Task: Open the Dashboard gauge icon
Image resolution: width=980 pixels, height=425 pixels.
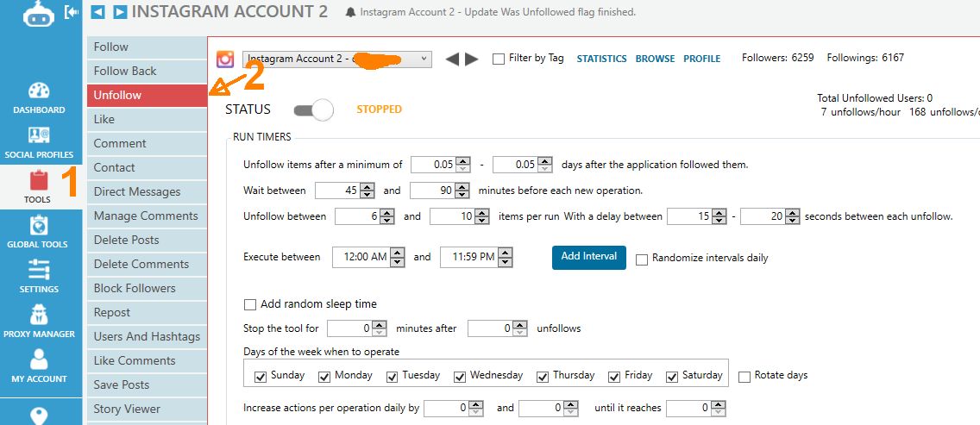Action: pyautogui.click(x=39, y=91)
